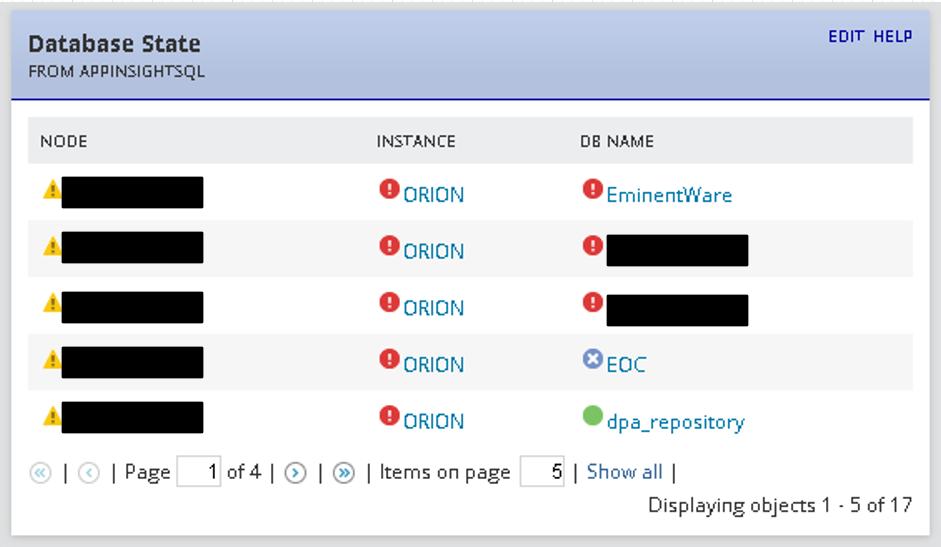The height and width of the screenshot is (547, 941).
Task: Click the DB NAME column header
Action: point(617,141)
